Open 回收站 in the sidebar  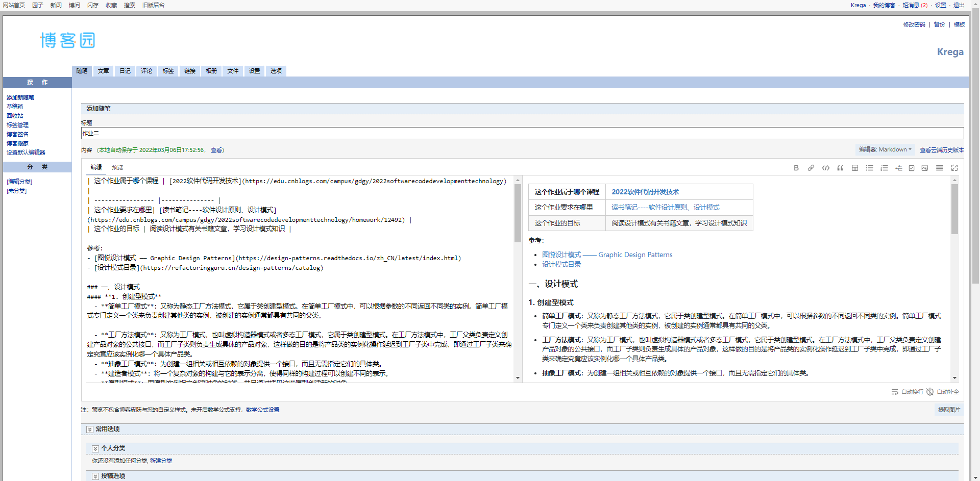(x=15, y=116)
